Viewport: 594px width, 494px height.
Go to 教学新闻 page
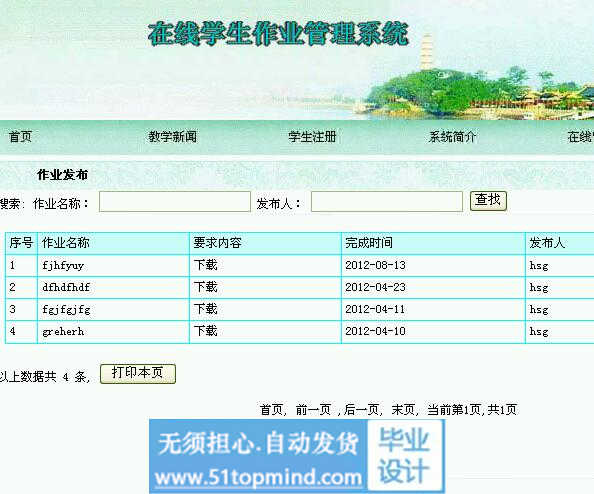pyautogui.click(x=173, y=137)
